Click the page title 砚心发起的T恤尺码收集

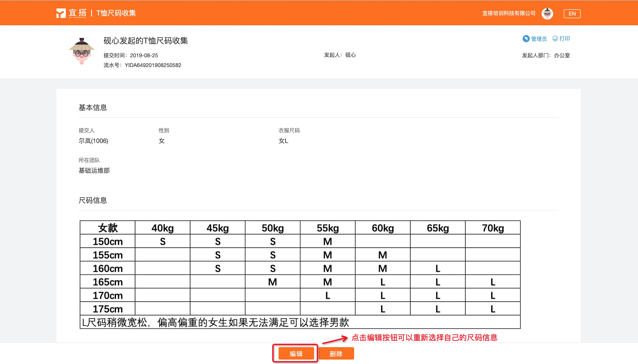pos(146,40)
